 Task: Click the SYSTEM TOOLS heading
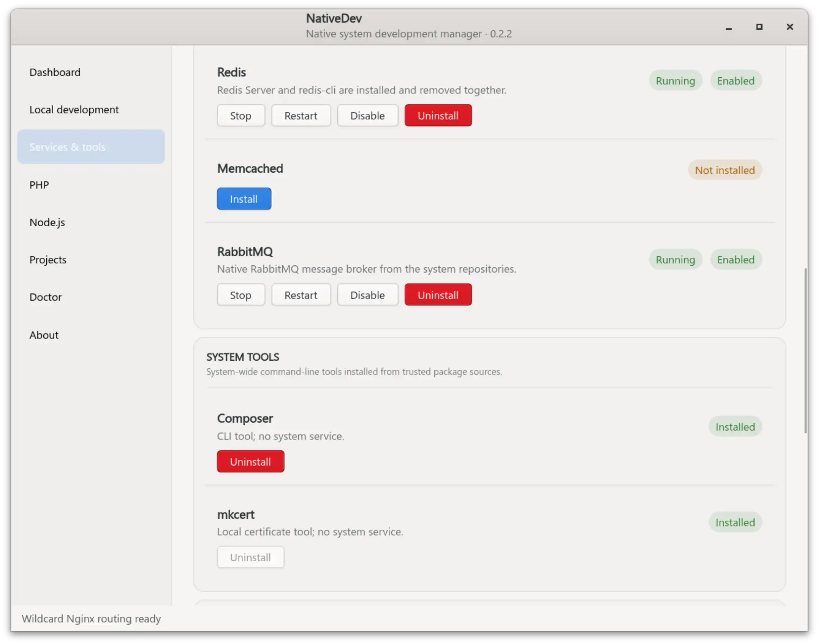243,357
